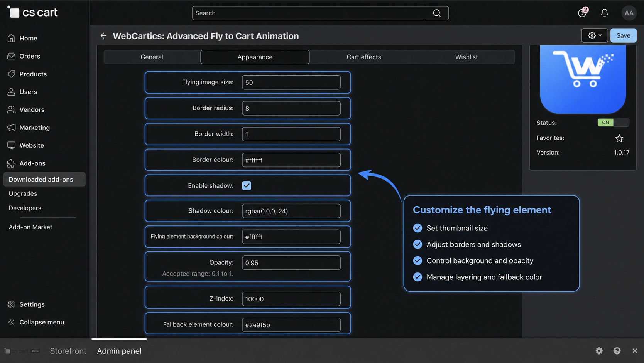Screen dimensions: 644x363
Task: Click the Flying image size field
Action: [x=291, y=82]
